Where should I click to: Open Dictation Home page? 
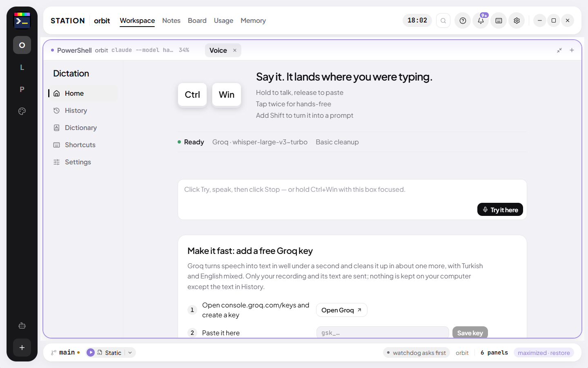(x=83, y=93)
